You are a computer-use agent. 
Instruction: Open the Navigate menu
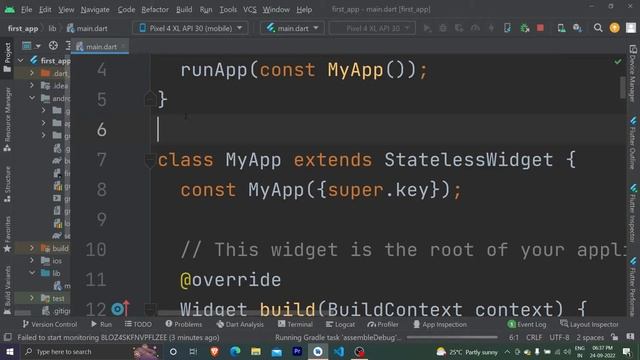[95, 9]
